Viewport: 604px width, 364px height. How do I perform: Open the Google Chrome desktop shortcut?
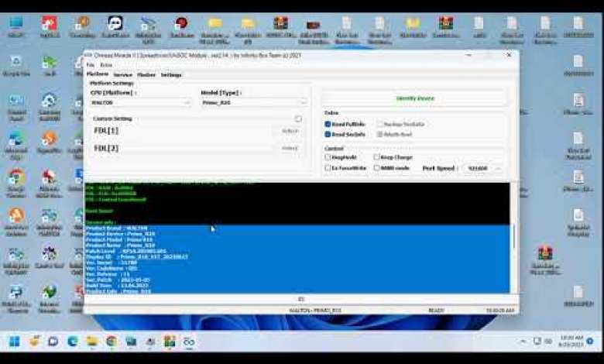15,184
